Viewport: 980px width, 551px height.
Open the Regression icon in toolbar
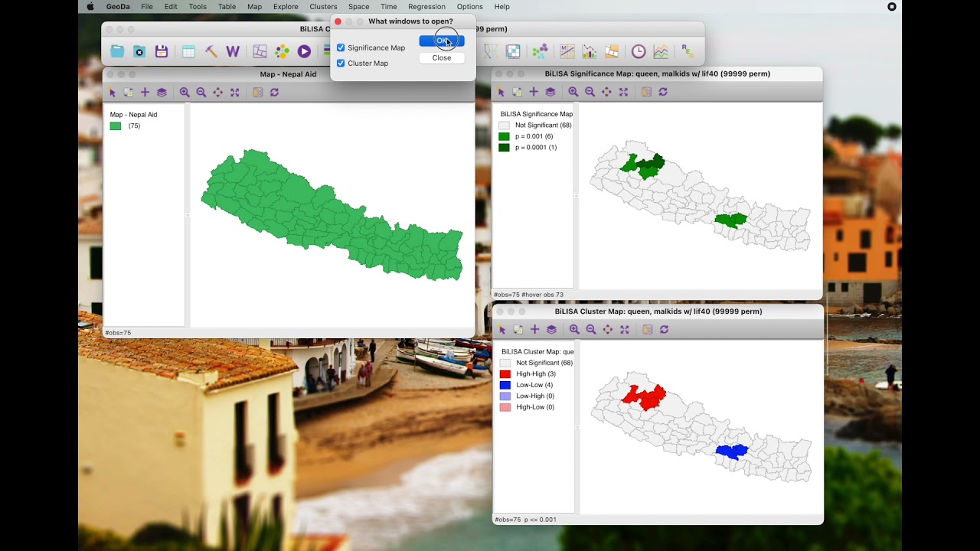[688, 51]
